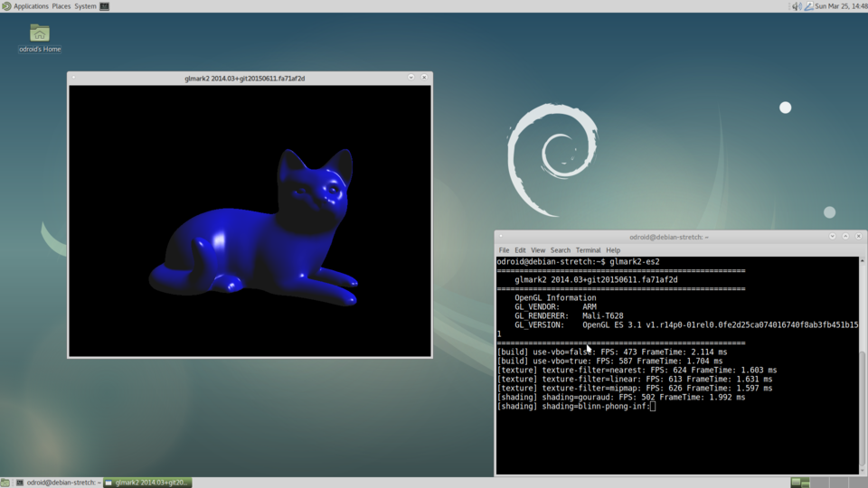Select the active first workspace in switcher

pyautogui.click(x=800, y=483)
